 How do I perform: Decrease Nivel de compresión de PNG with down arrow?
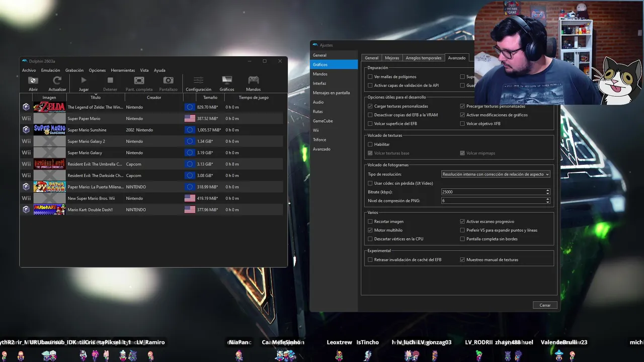click(x=548, y=202)
